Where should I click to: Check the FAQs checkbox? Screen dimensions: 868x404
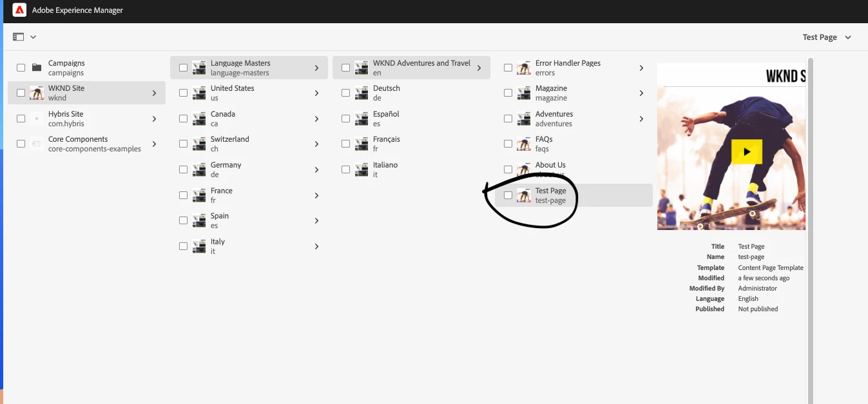(x=508, y=144)
